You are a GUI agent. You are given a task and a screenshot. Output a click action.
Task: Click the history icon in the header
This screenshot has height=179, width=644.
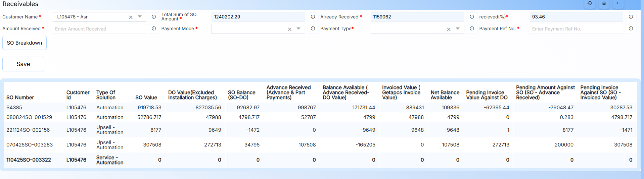[x=590, y=3]
